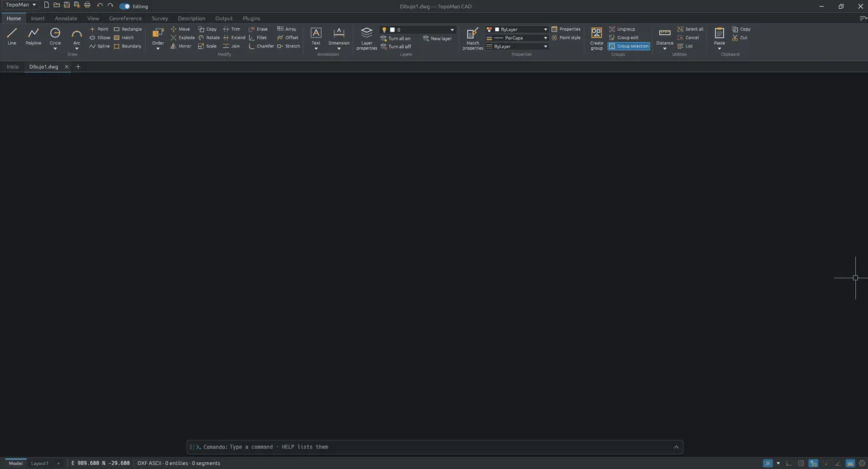Select the Polyline tool
Screen dimensions: 868x469
click(x=33, y=37)
